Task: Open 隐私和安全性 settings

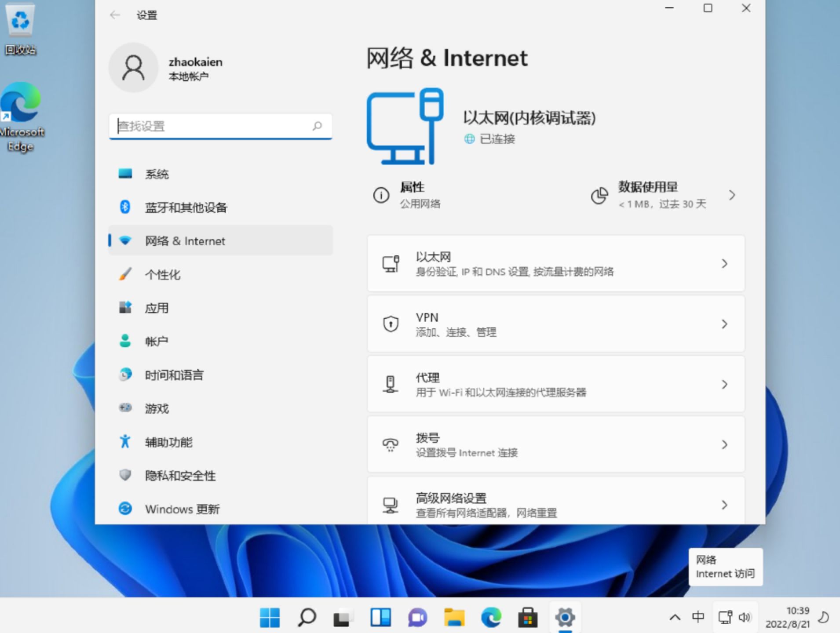Action: pos(180,476)
